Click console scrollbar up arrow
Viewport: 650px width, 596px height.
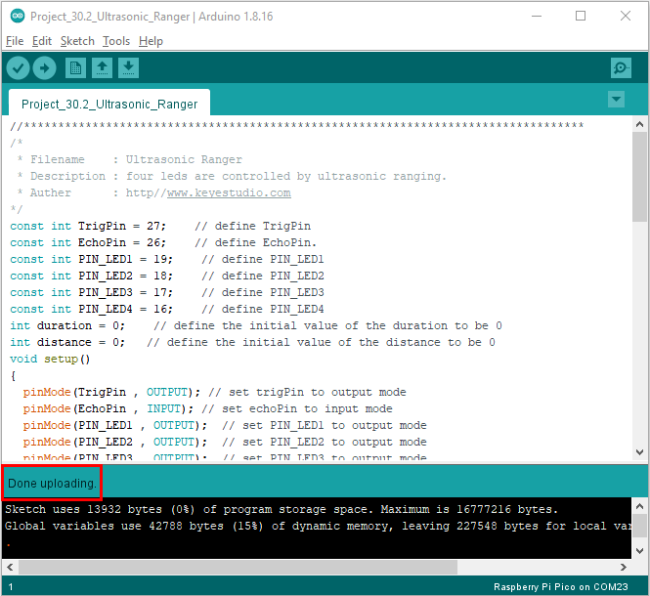coord(639,506)
